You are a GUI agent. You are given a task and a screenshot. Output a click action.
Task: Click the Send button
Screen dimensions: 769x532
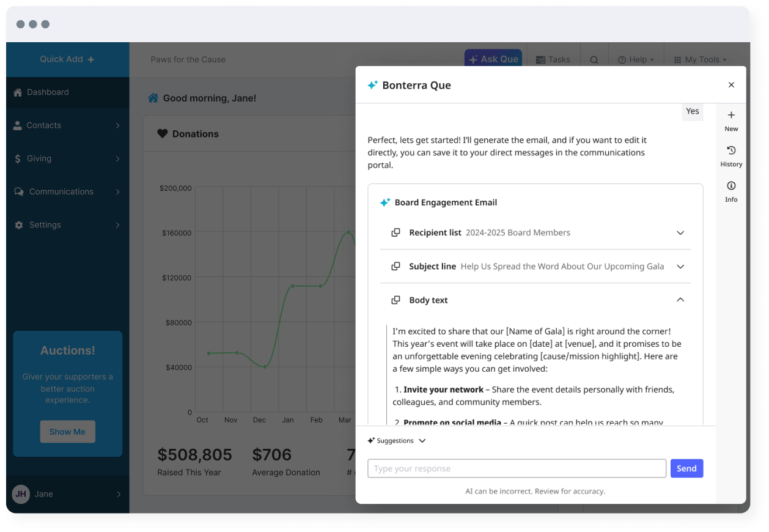[x=686, y=468]
